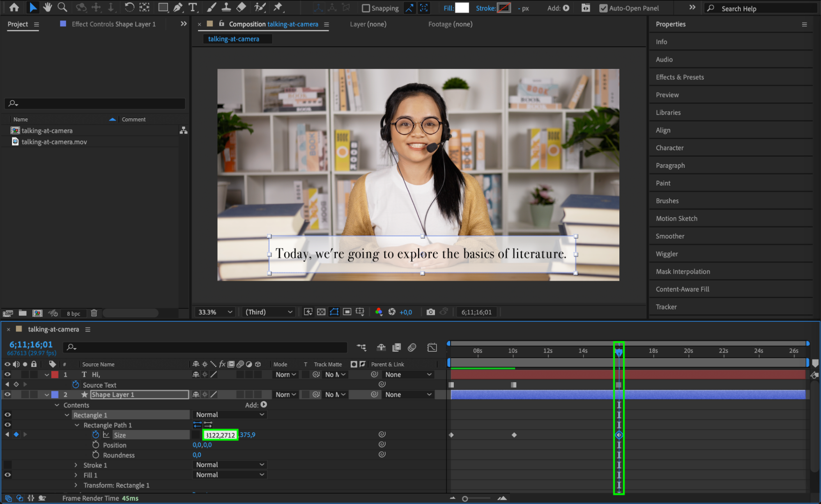Open graph editor in timeline

tap(432, 348)
